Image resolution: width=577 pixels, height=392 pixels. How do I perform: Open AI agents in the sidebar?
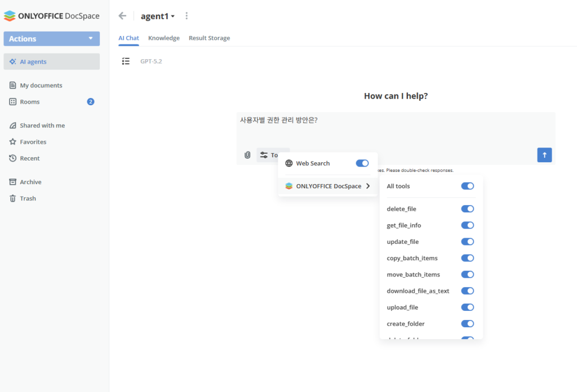click(51, 61)
